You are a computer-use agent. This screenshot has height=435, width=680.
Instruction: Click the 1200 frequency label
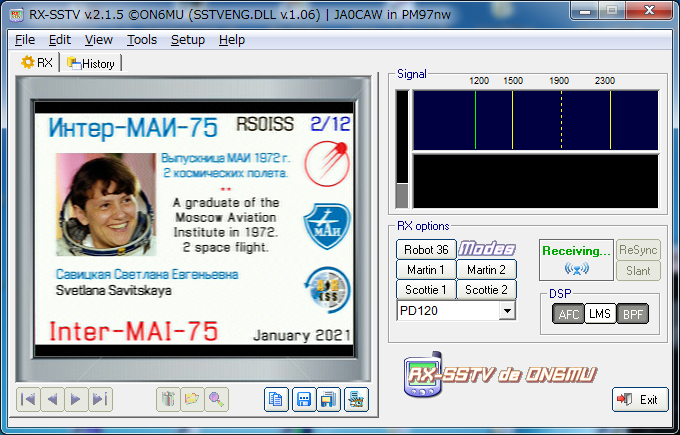point(479,81)
